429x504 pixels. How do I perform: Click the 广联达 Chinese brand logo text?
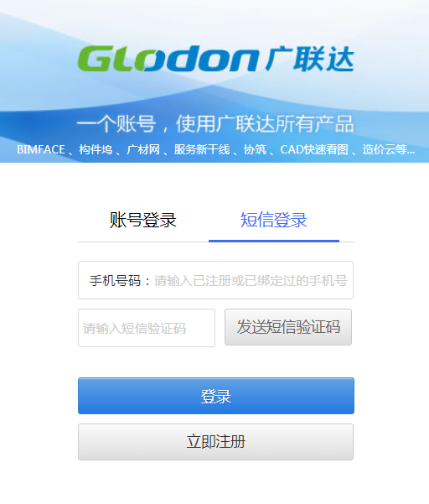pyautogui.click(x=309, y=59)
